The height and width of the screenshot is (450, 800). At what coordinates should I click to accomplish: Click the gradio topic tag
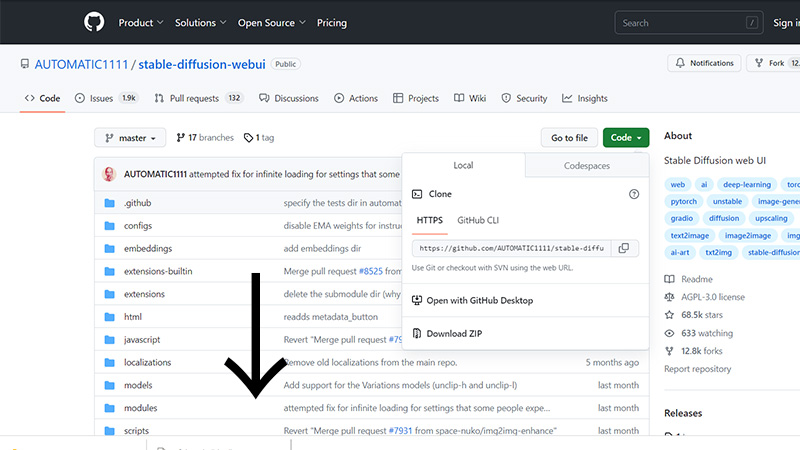click(682, 218)
